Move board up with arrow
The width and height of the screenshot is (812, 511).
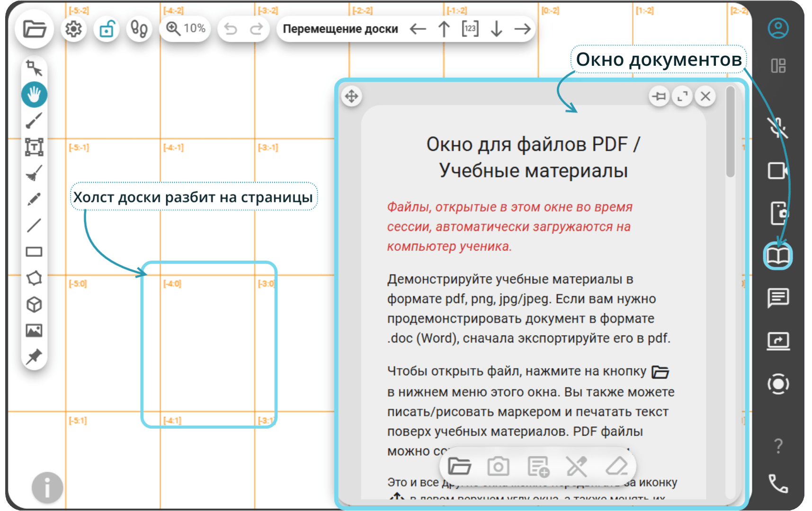444,29
